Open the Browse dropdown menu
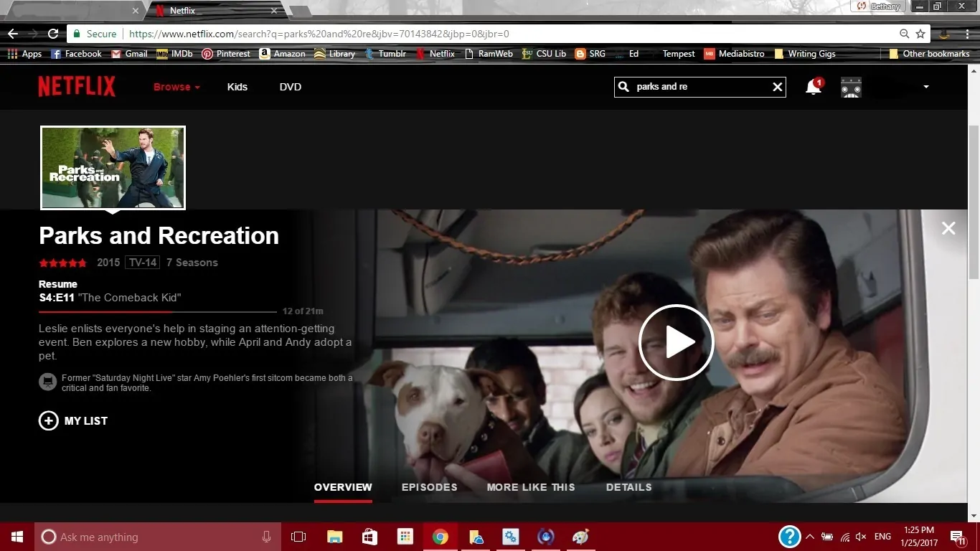The width and height of the screenshot is (980, 551). [176, 87]
